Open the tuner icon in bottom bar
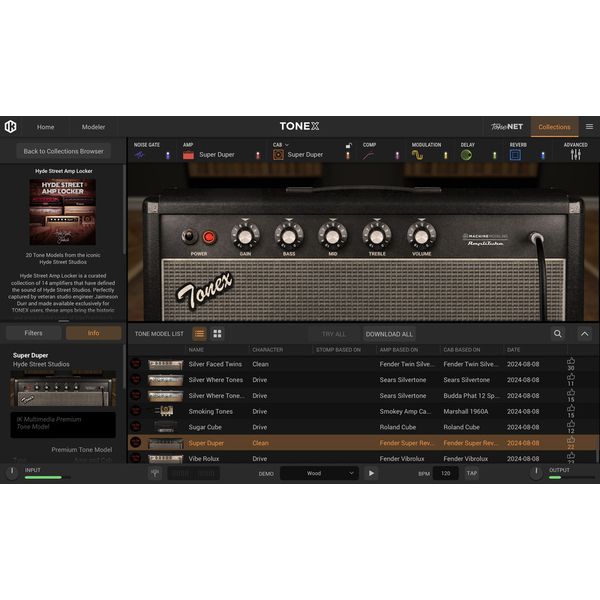600x600 pixels. coord(155,473)
